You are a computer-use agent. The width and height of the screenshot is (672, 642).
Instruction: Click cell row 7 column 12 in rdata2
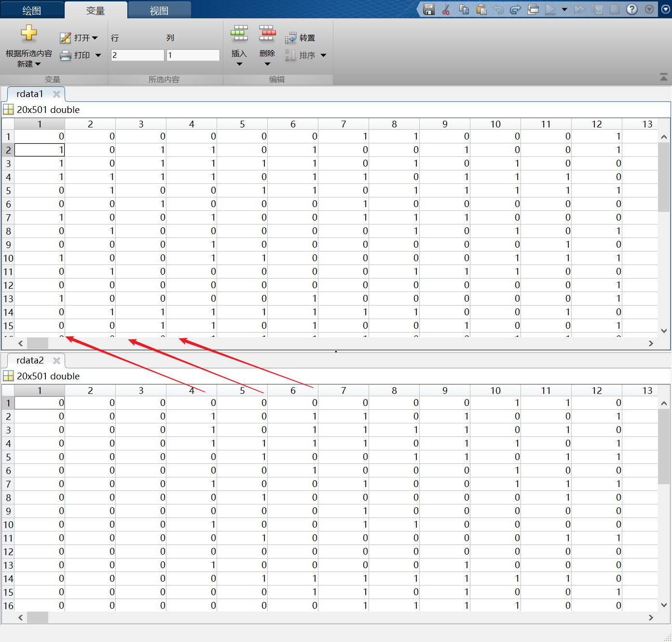point(597,484)
